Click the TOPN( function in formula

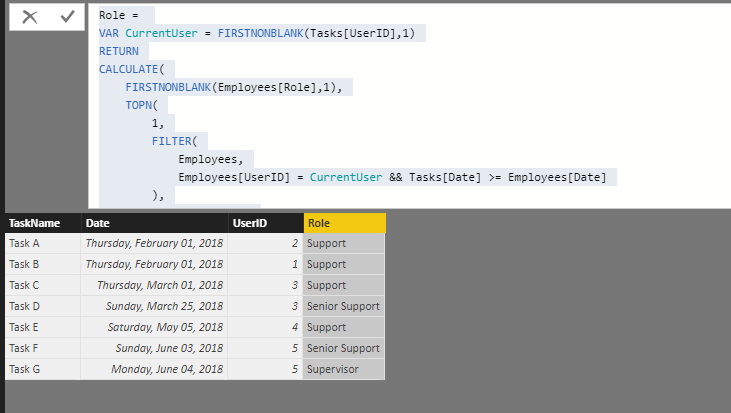tap(142, 105)
